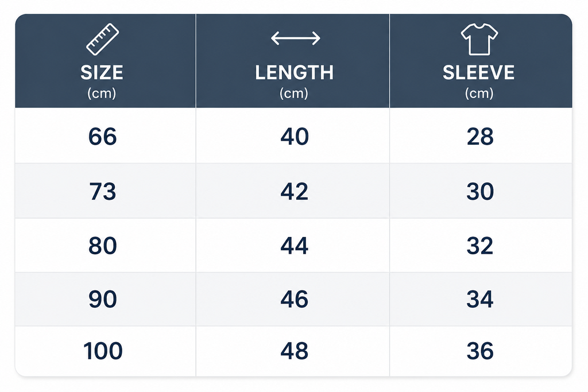The width and height of the screenshot is (588, 392).
Task: Click the sleeve value 28
Action: (x=480, y=137)
